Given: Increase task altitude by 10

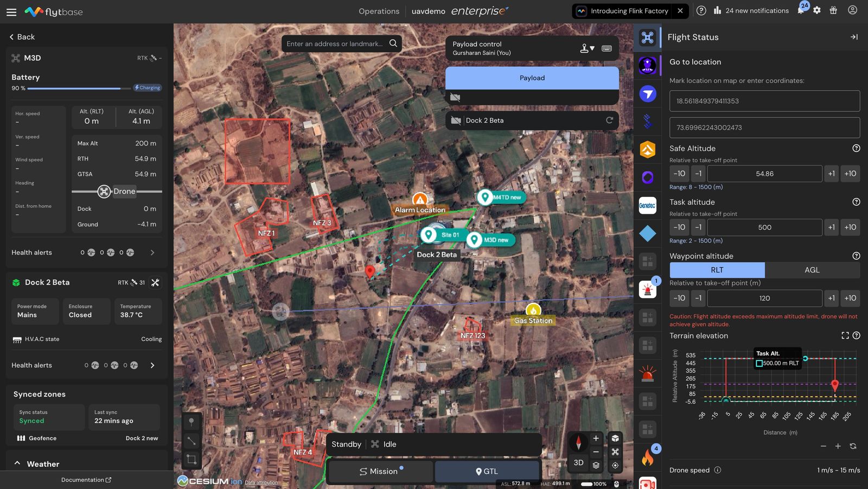Looking at the screenshot, I should [x=850, y=227].
